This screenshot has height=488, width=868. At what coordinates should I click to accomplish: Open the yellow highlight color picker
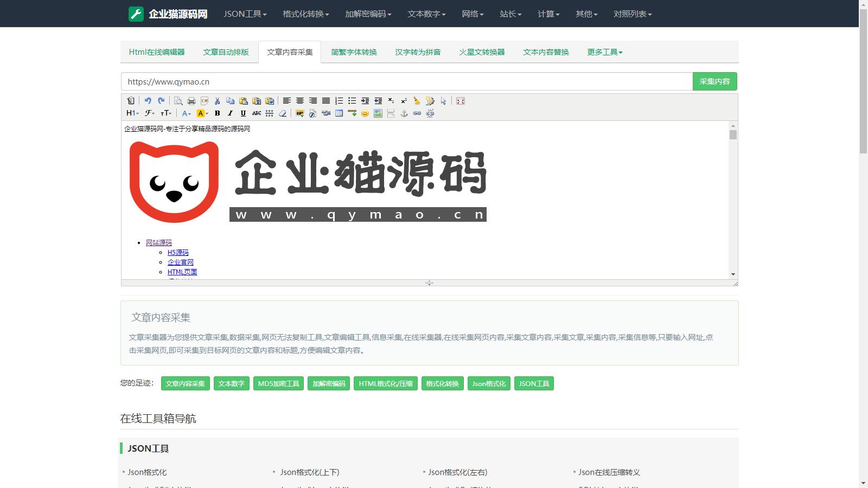(x=202, y=113)
